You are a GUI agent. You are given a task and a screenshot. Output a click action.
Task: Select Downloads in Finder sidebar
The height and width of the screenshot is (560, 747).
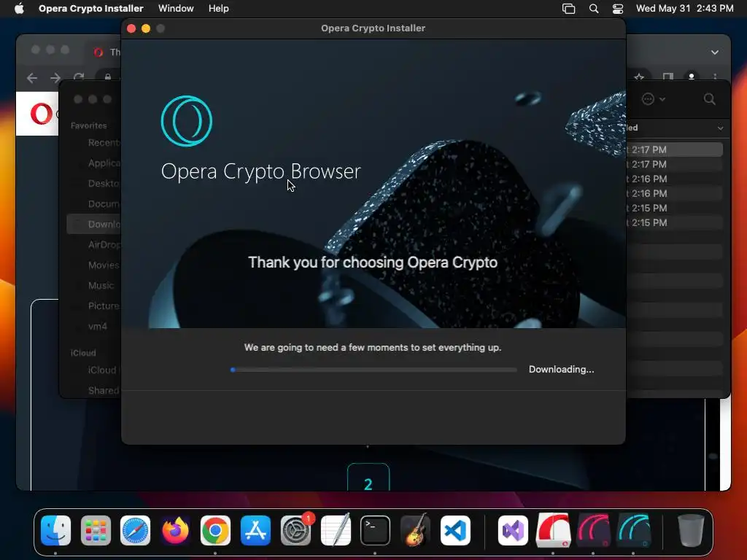pyautogui.click(x=94, y=225)
